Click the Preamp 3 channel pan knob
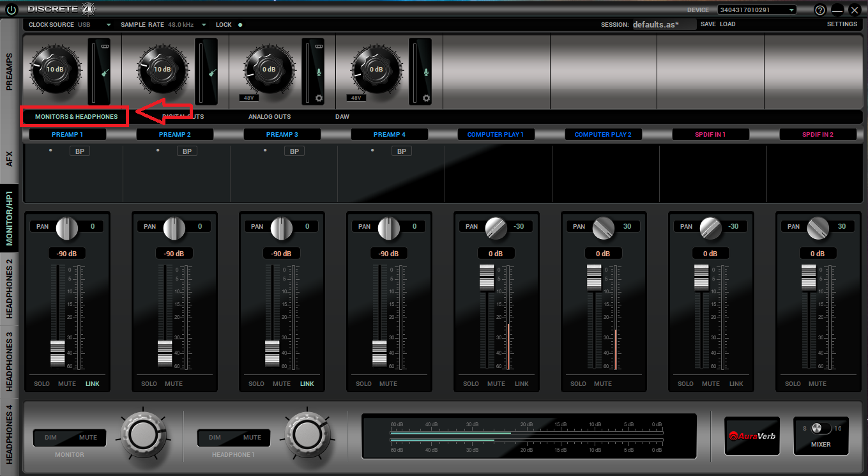868x476 pixels. point(282,227)
